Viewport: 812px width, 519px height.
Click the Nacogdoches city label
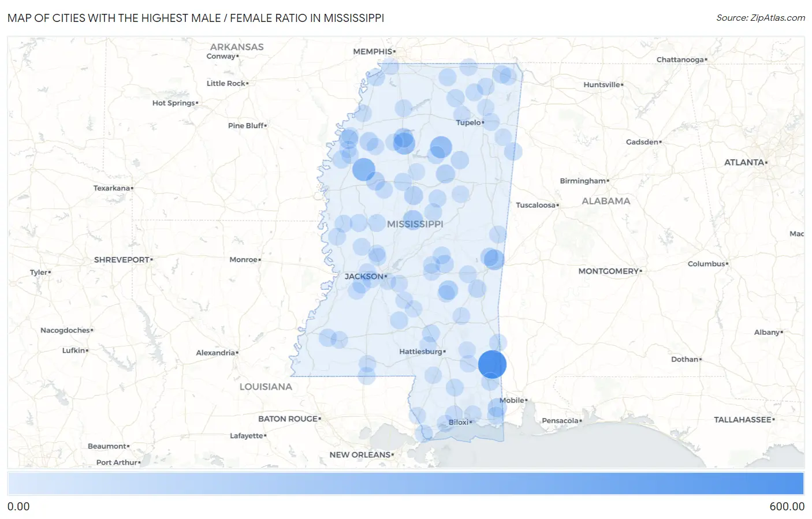[x=65, y=330]
